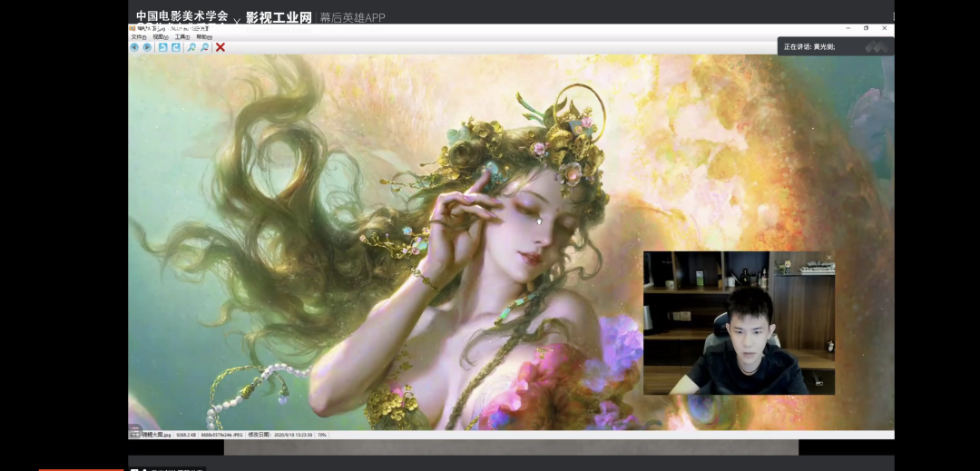
Task: Restore down the image viewer window
Action: click(866, 28)
